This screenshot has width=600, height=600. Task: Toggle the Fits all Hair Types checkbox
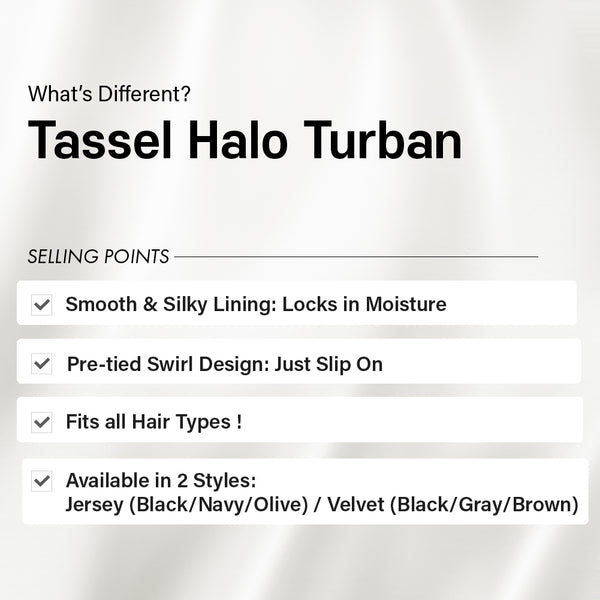[42, 422]
